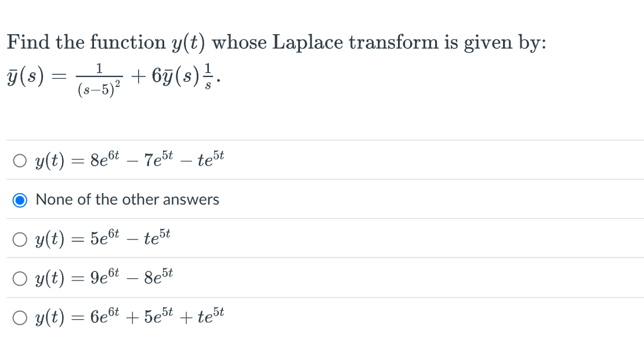
Task: Select the radio button for y(t) = 8e^6t − 7e^5t − te^5t
Action: pyautogui.click(x=19, y=161)
